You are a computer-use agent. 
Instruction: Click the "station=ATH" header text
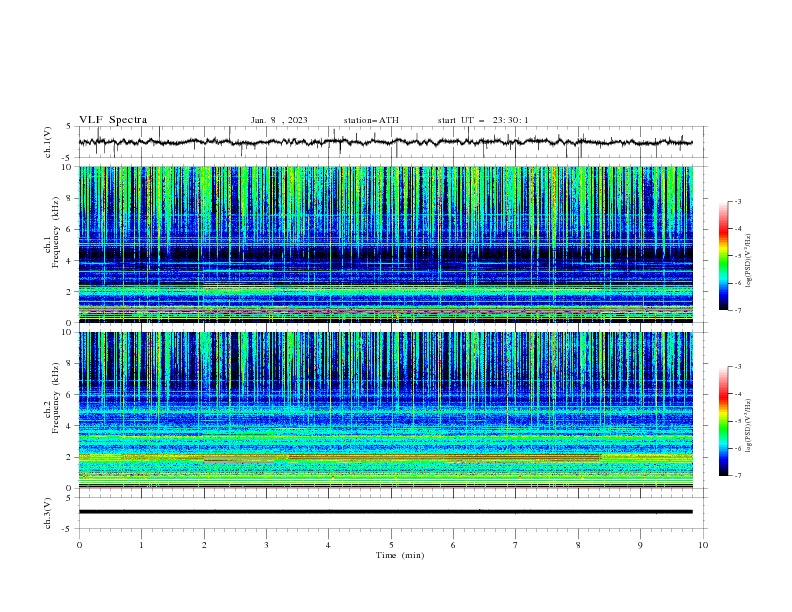371,120
